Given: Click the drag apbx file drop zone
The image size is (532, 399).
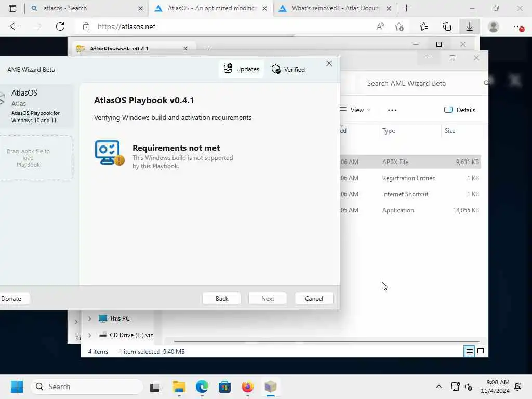Looking at the screenshot, I should 36,158.
